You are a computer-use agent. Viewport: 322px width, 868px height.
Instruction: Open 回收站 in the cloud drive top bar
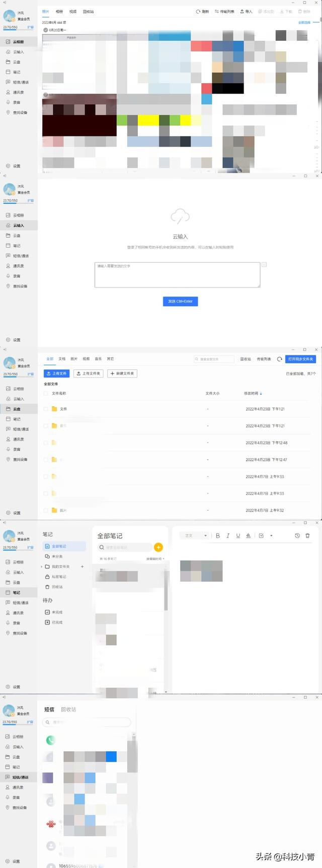coord(246,359)
